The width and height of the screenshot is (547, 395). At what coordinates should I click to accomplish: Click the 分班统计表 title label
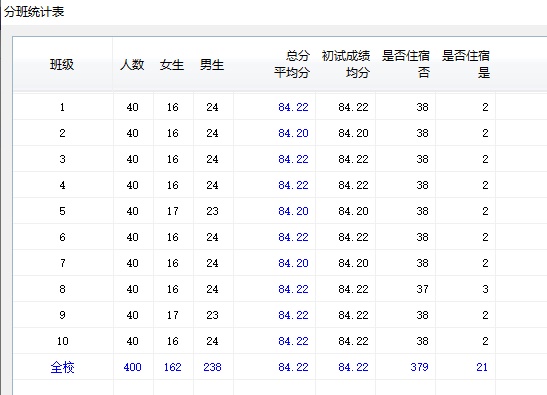tap(34, 12)
